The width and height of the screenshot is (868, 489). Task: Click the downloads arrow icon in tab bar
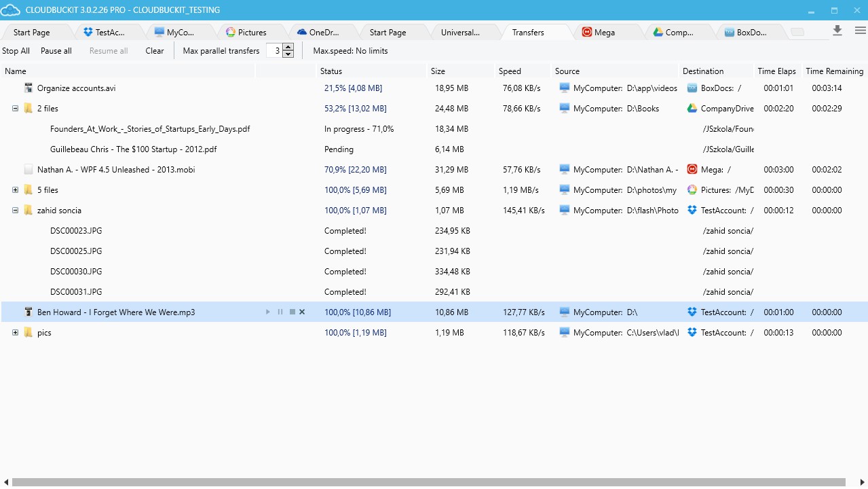837,31
